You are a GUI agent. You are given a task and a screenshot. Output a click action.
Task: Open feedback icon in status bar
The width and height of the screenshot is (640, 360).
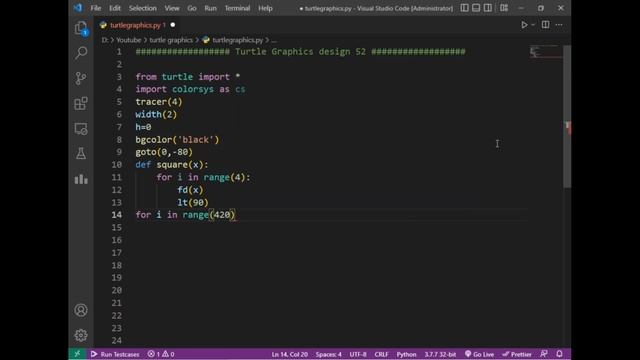click(x=544, y=354)
